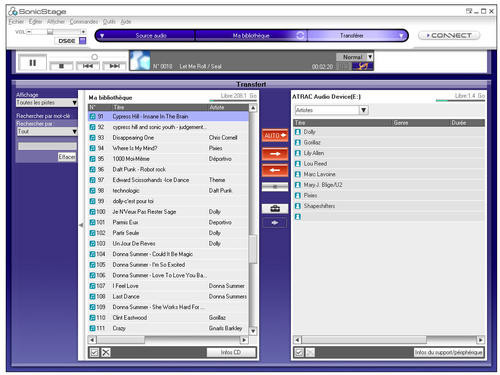Click the keyword search input field
The height and width of the screenshot is (375, 500).
click(47, 146)
